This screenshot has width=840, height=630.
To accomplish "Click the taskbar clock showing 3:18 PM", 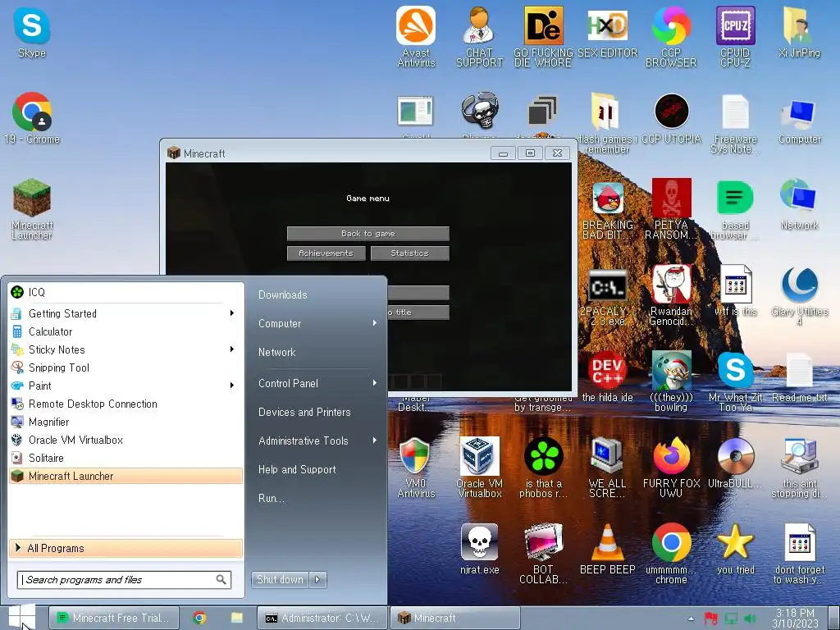I will 794,618.
